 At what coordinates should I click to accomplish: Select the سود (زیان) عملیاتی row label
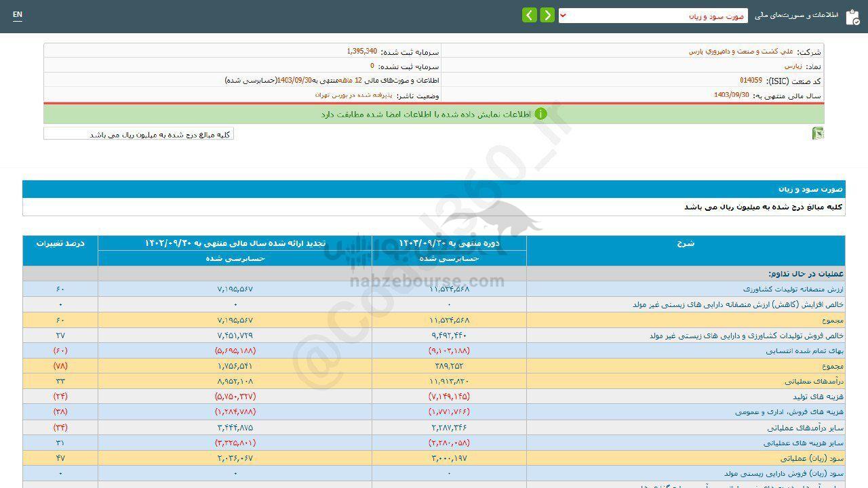817,458
